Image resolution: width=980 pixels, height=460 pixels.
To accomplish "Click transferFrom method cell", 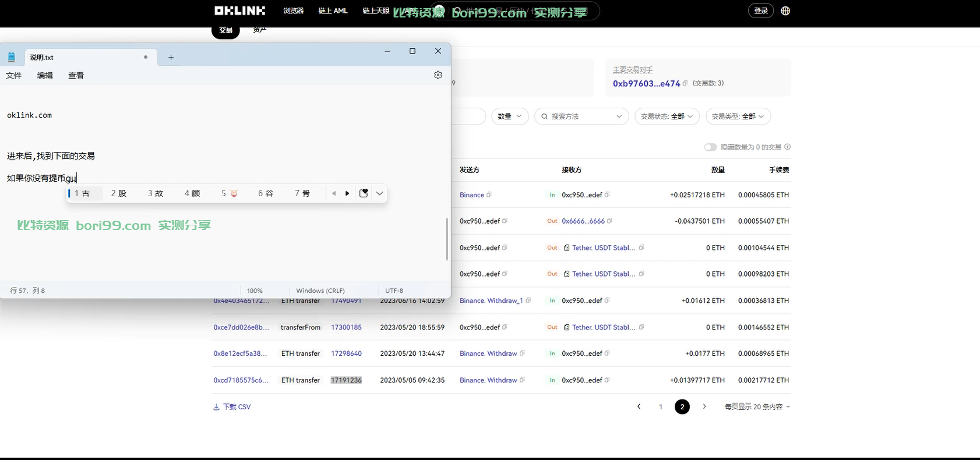I will tap(301, 327).
